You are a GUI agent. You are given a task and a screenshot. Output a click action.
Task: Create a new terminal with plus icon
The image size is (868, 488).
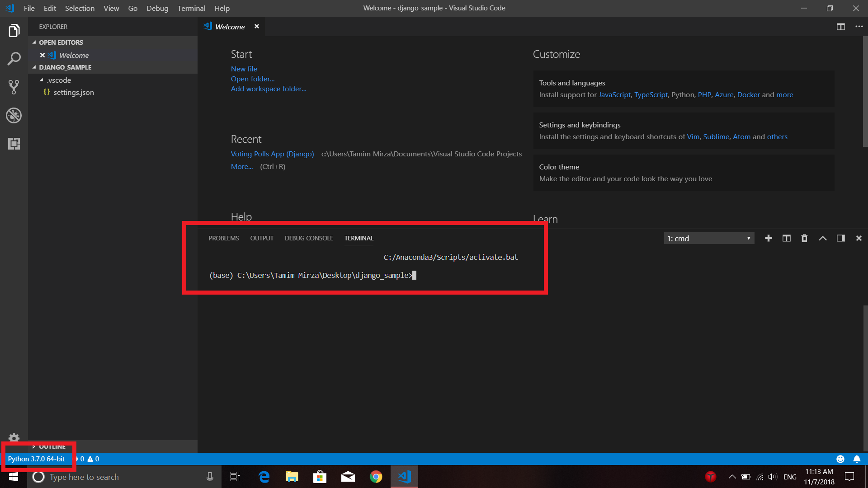(769, 238)
